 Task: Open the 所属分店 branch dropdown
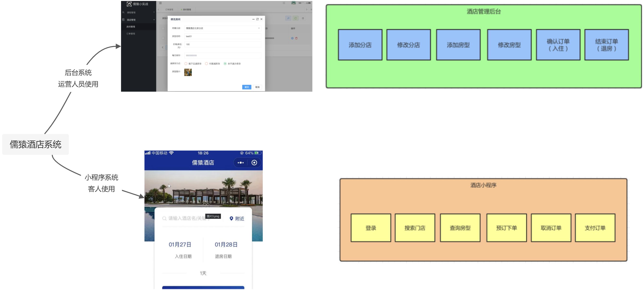click(x=223, y=28)
